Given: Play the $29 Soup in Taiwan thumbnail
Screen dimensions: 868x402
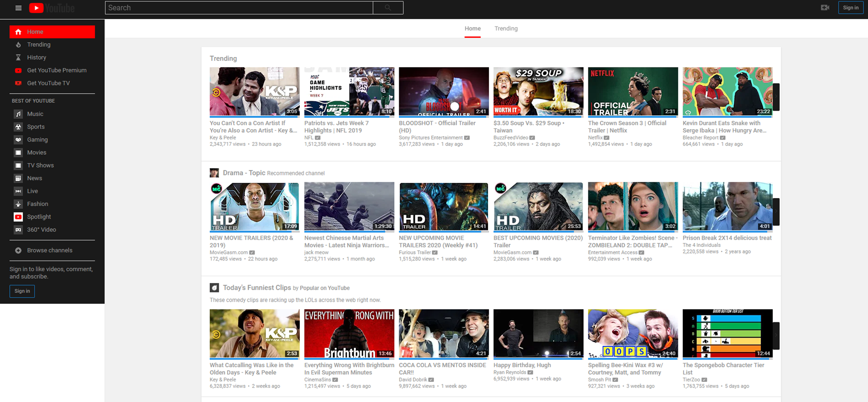Looking at the screenshot, I should pos(538,91).
